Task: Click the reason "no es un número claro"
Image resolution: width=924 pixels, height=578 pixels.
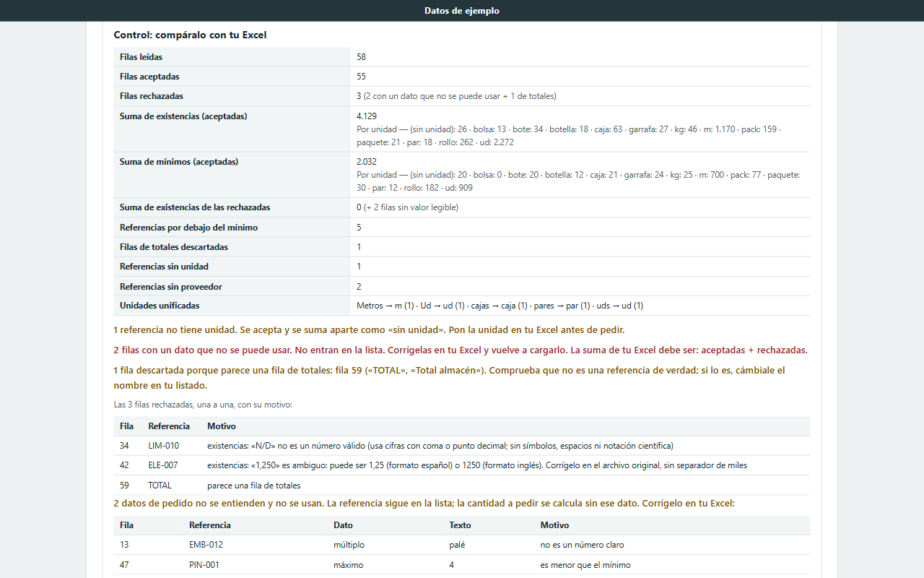Action: pyautogui.click(x=583, y=545)
